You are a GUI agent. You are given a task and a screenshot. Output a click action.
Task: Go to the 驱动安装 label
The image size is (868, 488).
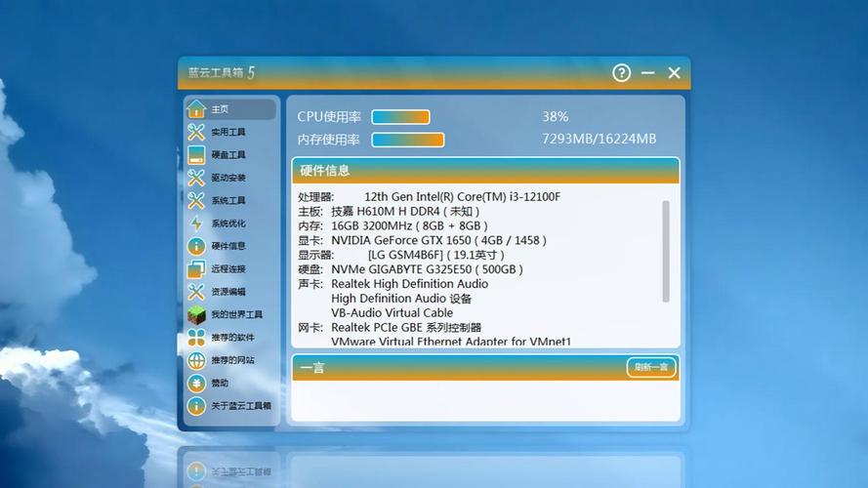[x=228, y=178]
